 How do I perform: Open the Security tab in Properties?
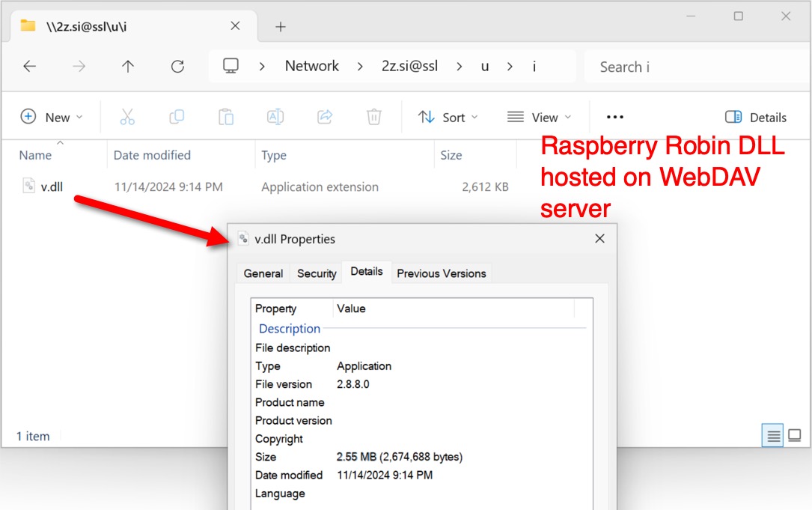pos(317,273)
